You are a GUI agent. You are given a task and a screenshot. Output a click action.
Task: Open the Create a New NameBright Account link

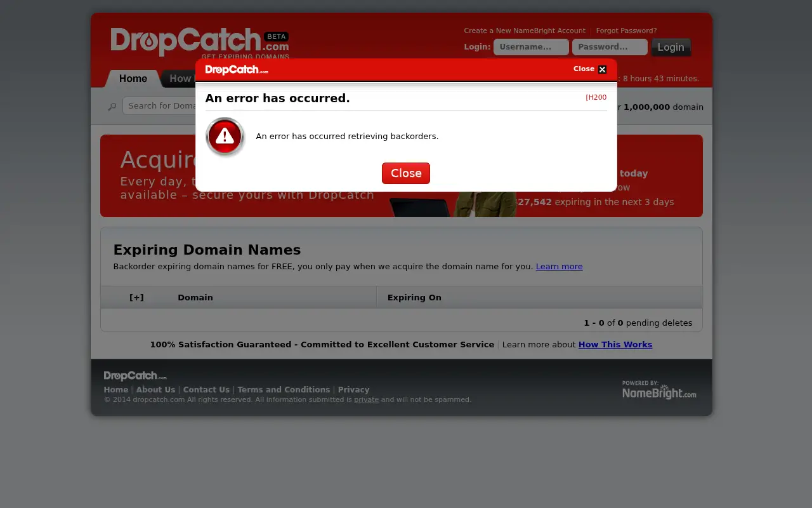pyautogui.click(x=525, y=30)
